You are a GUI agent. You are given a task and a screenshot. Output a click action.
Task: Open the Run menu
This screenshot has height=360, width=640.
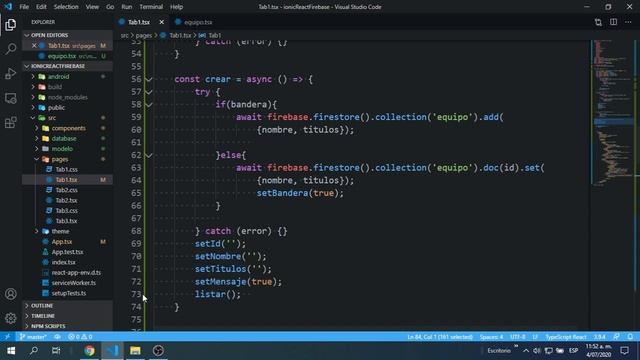coord(127,7)
